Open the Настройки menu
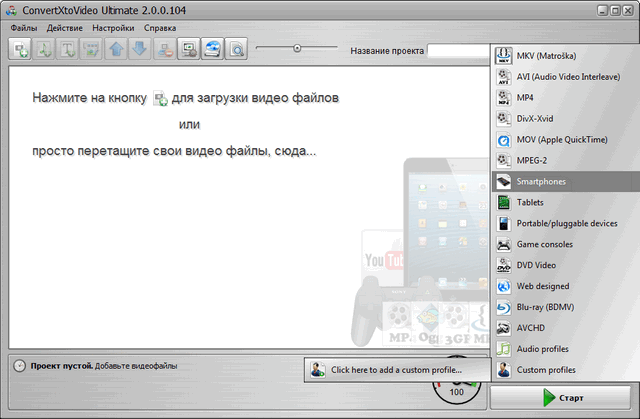This screenshot has height=419, width=640. coord(112,28)
